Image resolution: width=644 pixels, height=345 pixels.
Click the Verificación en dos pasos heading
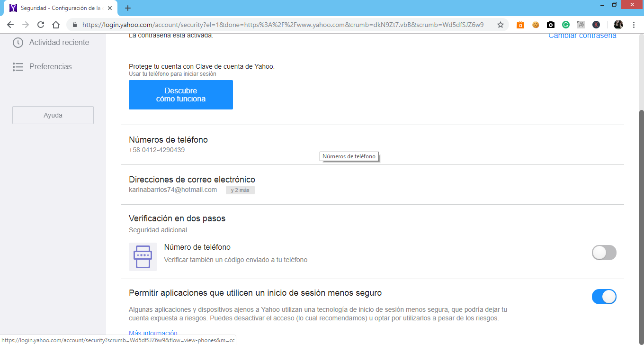pyautogui.click(x=177, y=218)
